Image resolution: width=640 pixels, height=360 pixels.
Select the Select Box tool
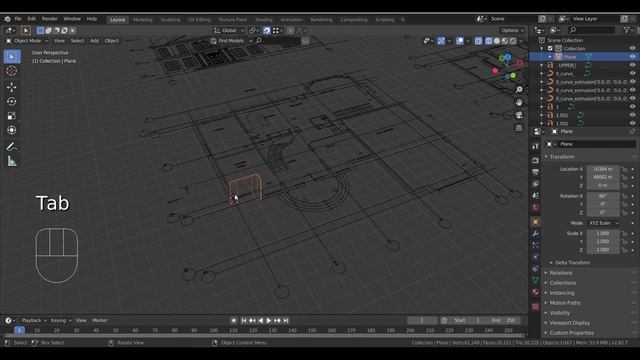tap(12, 56)
